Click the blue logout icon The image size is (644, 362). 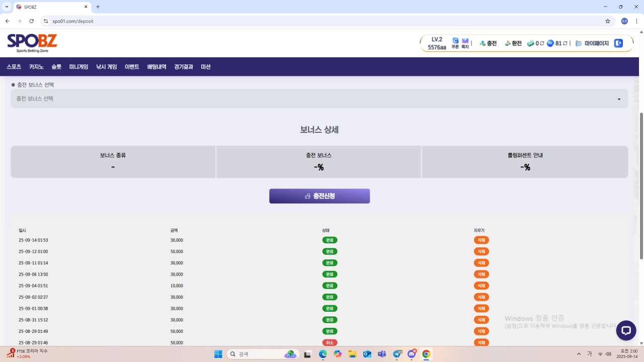click(618, 43)
